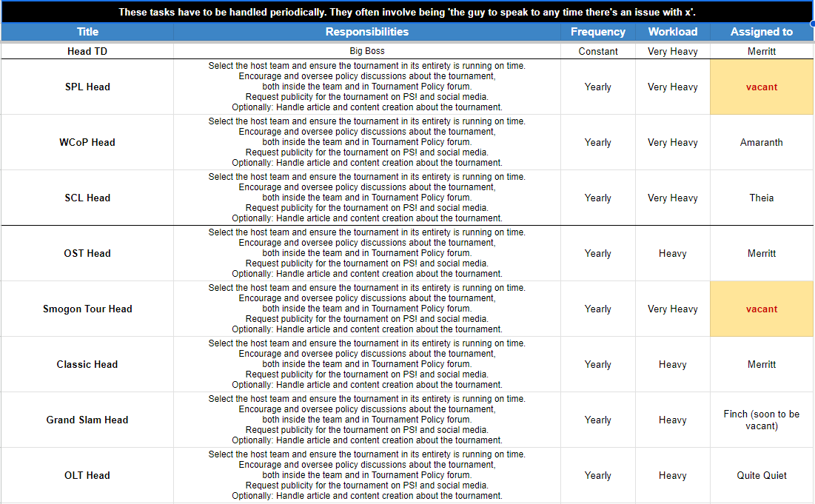Viewport: 815px width, 504px height.
Task: Select the vacant cell in Smogon Tour Head row
Action: tap(762, 309)
